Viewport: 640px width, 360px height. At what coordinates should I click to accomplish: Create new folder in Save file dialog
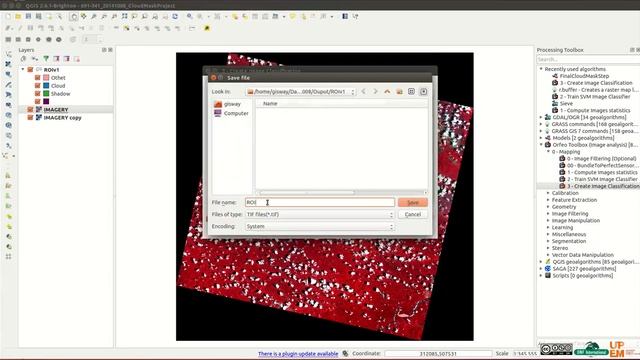pyautogui.click(x=399, y=91)
